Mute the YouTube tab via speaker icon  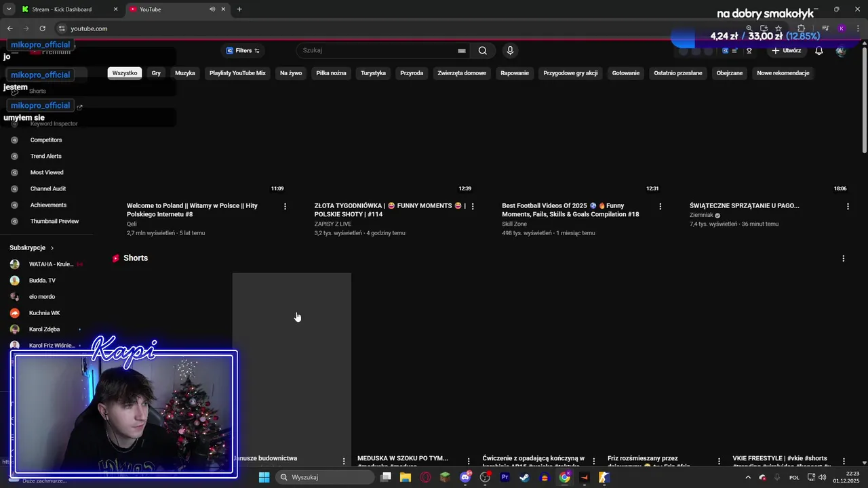pos(212,9)
